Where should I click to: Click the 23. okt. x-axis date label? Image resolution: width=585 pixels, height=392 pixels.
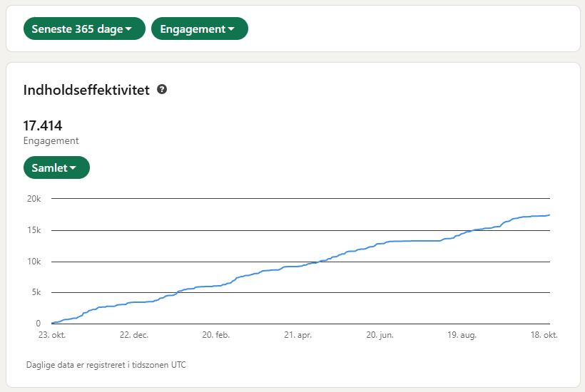(x=51, y=334)
